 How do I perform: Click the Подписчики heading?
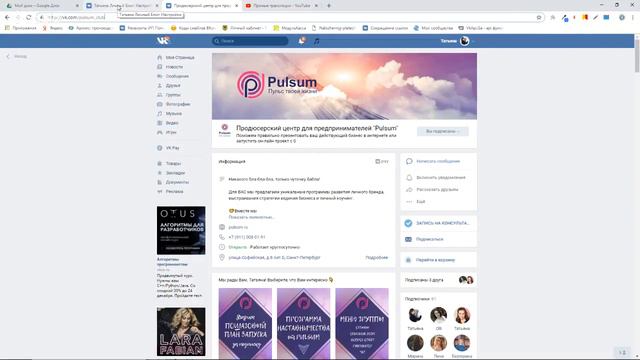click(417, 299)
